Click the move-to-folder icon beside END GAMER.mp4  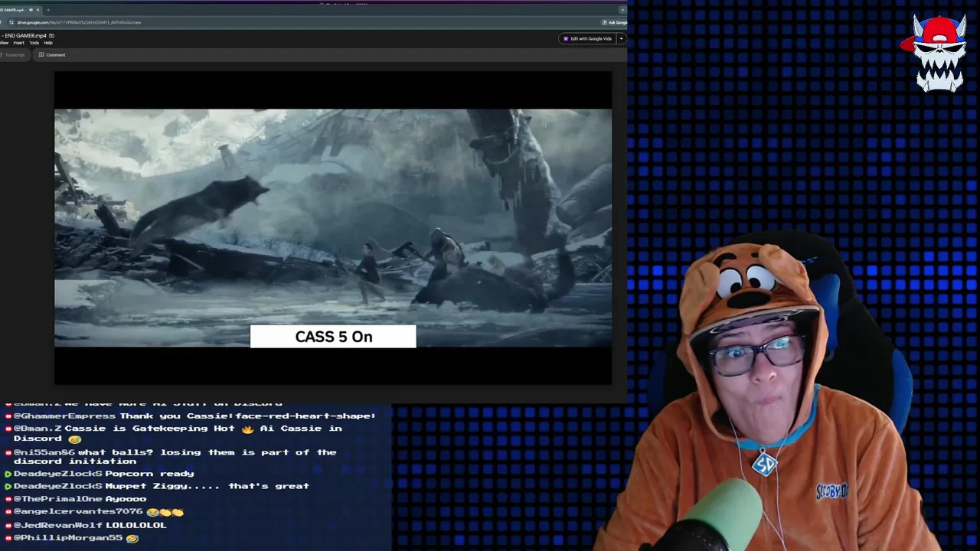[x=51, y=36]
